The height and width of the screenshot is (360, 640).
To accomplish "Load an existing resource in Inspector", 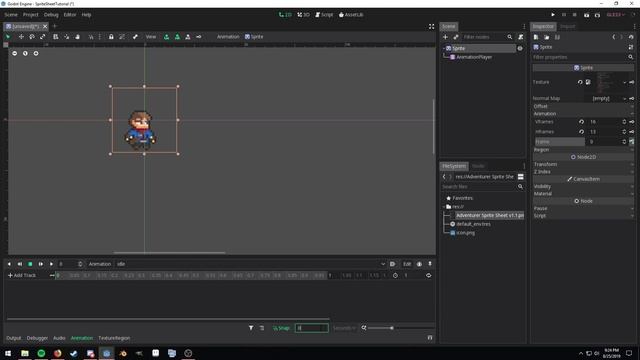I will pyautogui.click(x=547, y=37).
